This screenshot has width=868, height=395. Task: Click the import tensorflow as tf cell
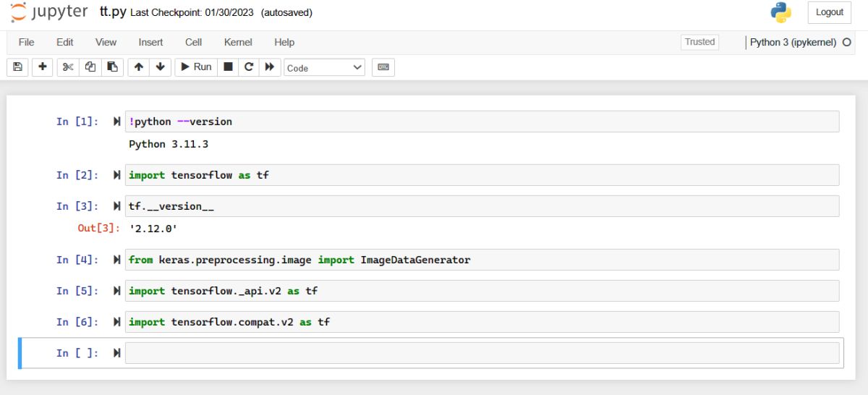[x=482, y=175]
